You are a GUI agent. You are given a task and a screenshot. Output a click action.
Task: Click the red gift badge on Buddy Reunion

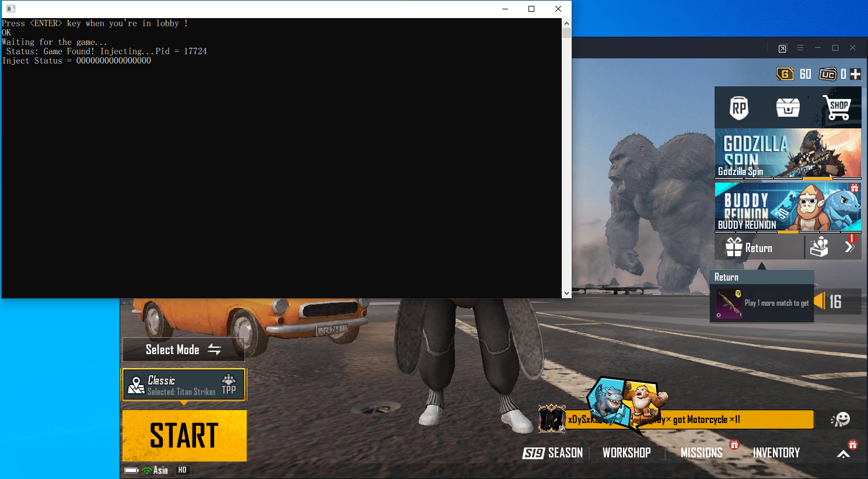tap(854, 188)
